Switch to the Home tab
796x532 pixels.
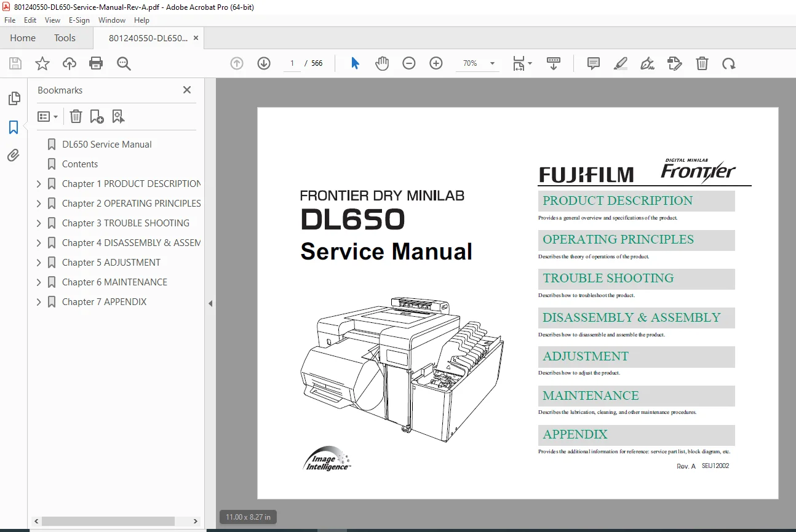point(23,38)
